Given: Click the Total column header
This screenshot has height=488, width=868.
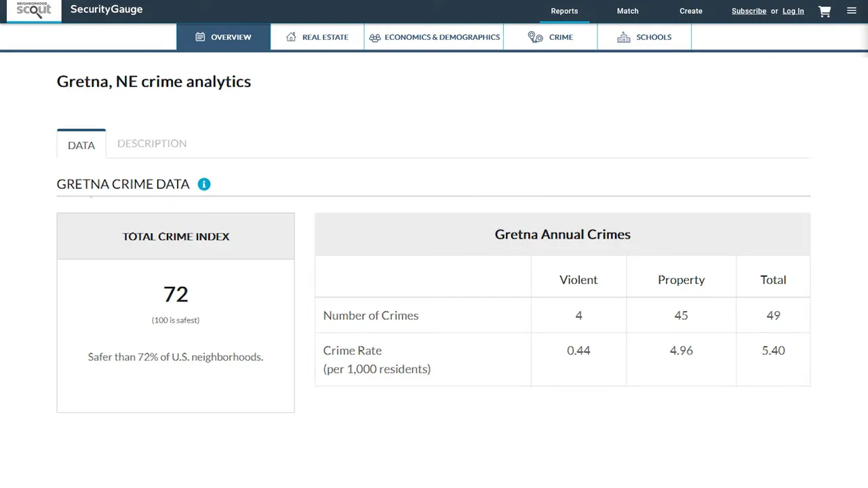Looking at the screenshot, I should tap(773, 280).
